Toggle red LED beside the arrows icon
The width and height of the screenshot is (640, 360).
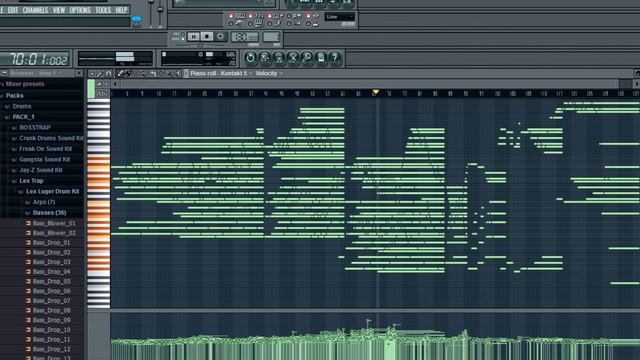(308, 16)
